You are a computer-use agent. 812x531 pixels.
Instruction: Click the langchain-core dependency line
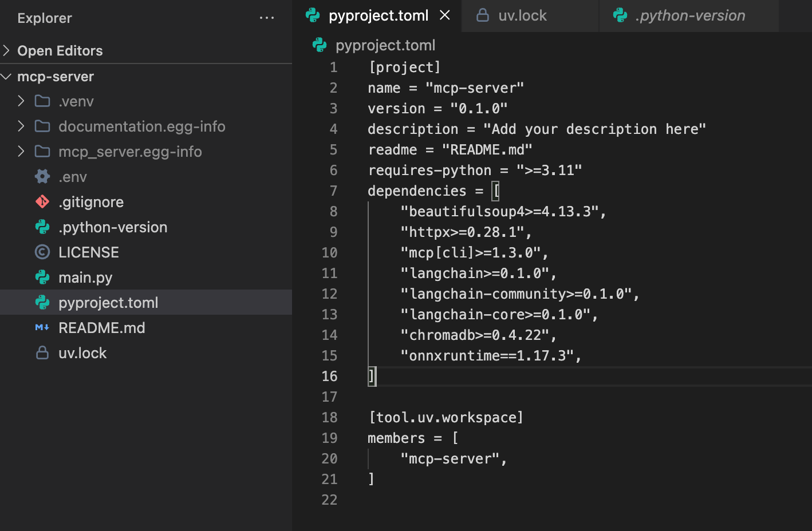pos(499,314)
